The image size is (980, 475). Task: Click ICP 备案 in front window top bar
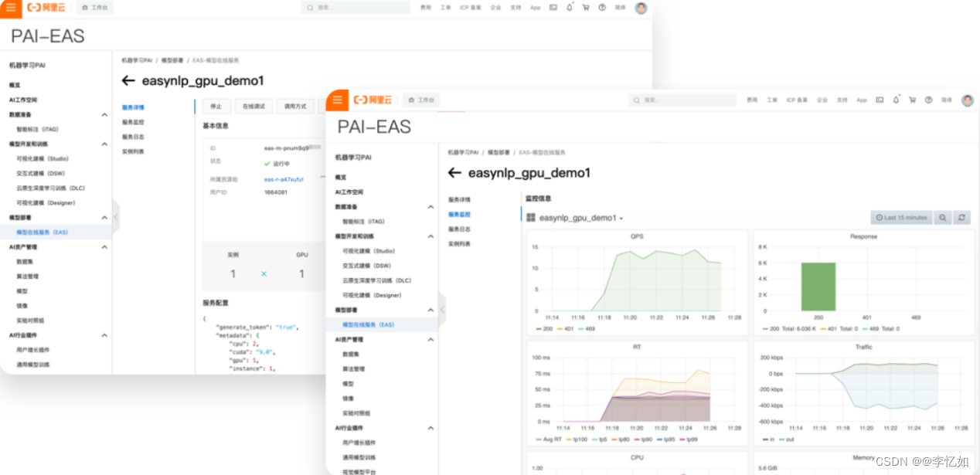point(797,100)
